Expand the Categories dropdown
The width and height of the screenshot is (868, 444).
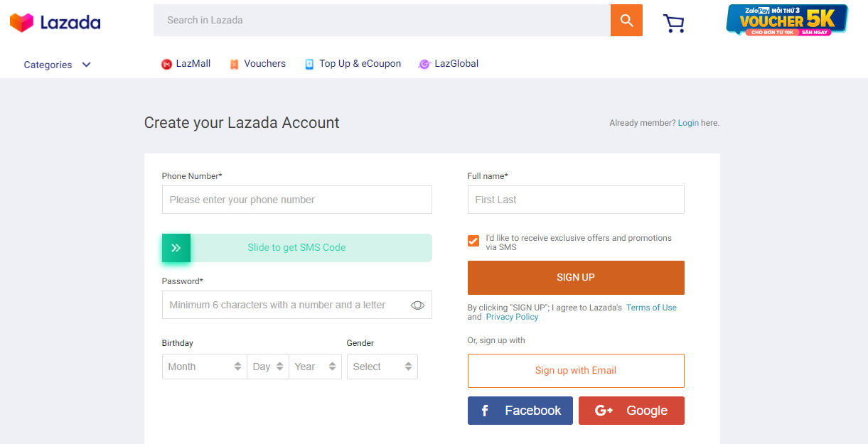tap(57, 65)
